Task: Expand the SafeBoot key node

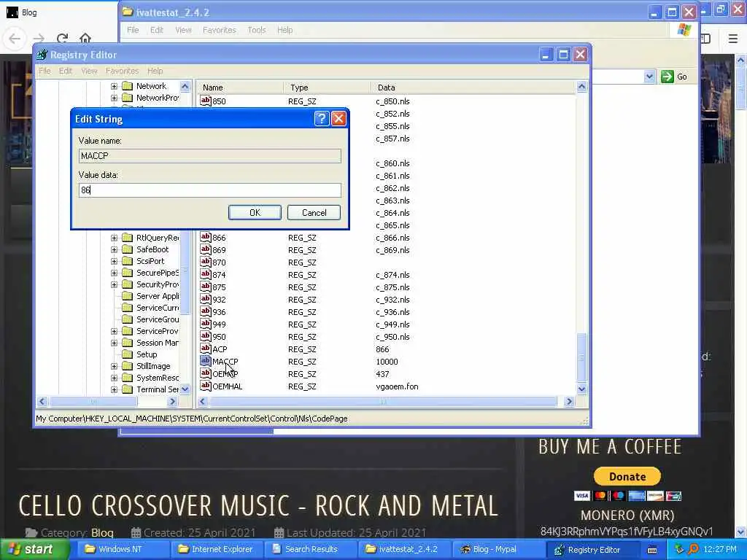Action: tap(114, 249)
